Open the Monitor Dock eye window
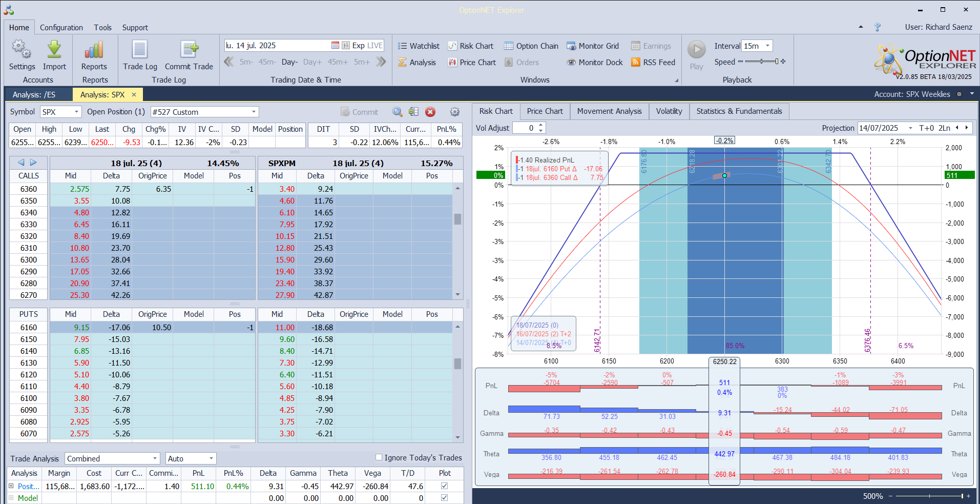This screenshot has width=980, height=504. point(595,63)
